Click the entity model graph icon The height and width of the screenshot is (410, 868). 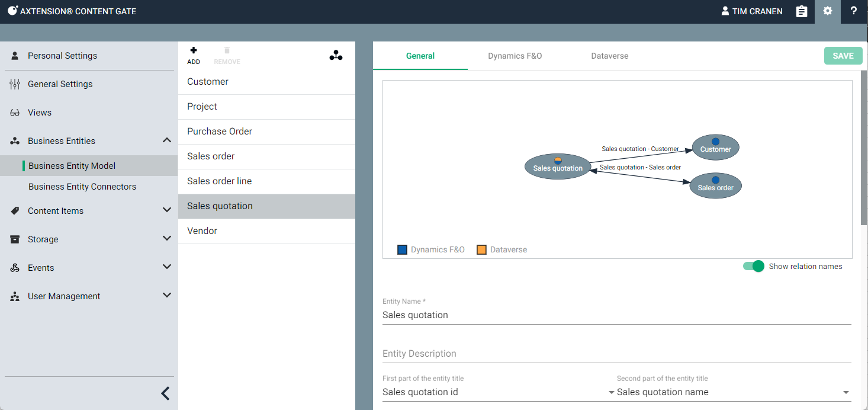pyautogui.click(x=336, y=56)
